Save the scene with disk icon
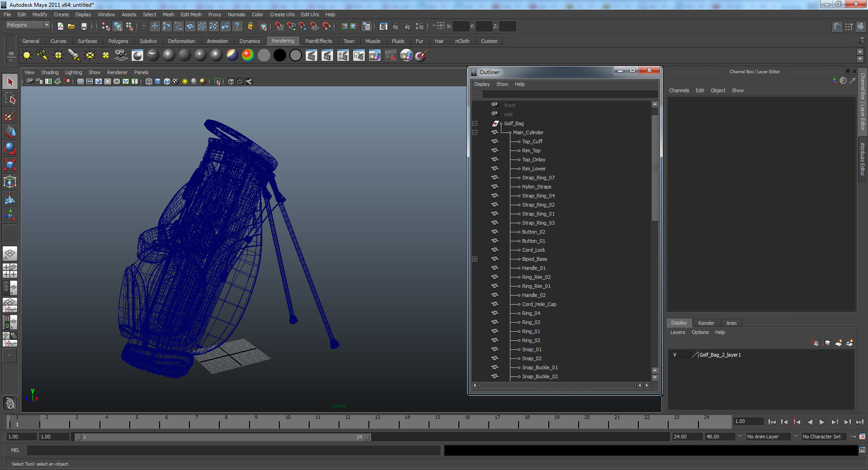 pyautogui.click(x=84, y=26)
